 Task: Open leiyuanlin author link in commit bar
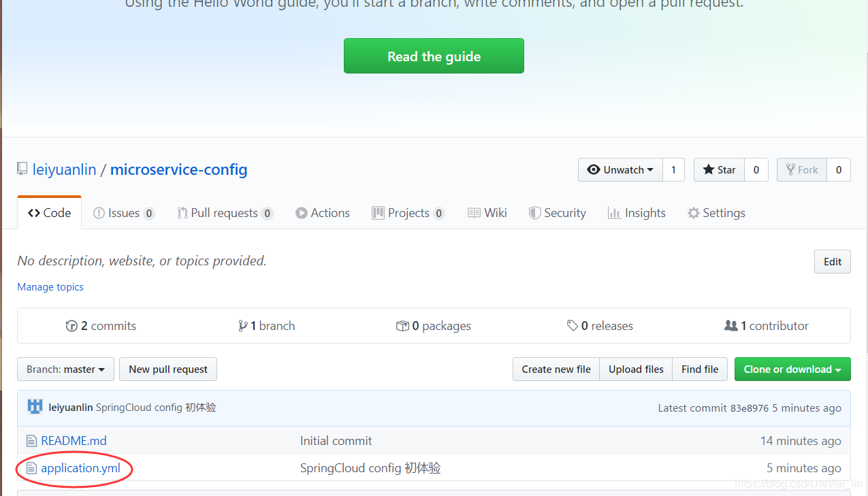[71, 408]
